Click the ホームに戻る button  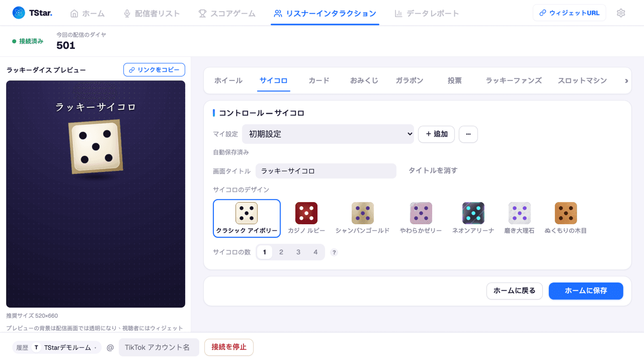[514, 291]
